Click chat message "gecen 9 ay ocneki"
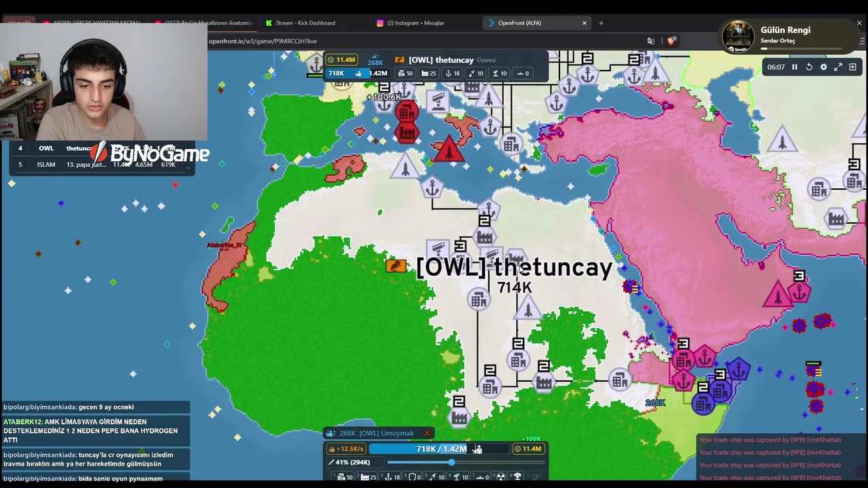The height and width of the screenshot is (488, 868). [x=106, y=407]
